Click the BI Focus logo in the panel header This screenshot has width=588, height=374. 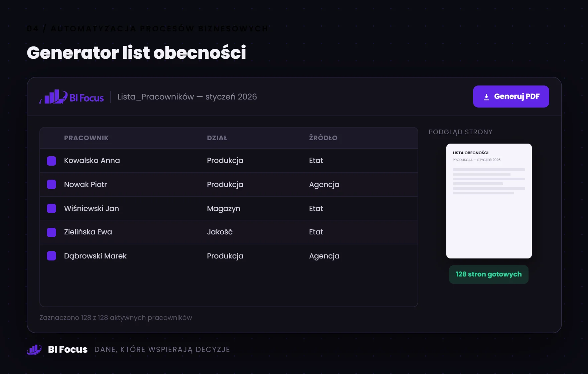coord(71,97)
